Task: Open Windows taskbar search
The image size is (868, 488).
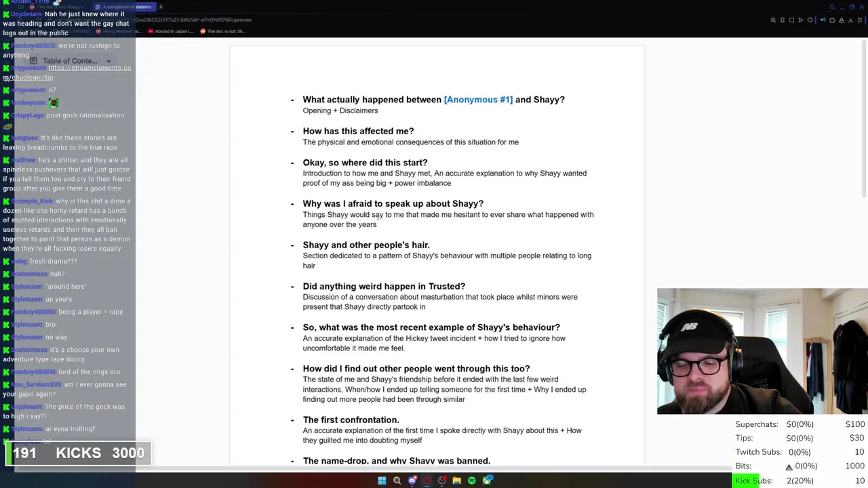Action: coord(397,481)
